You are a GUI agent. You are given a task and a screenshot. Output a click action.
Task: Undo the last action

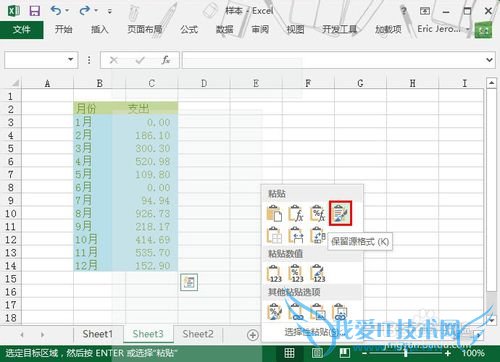pos(55,11)
